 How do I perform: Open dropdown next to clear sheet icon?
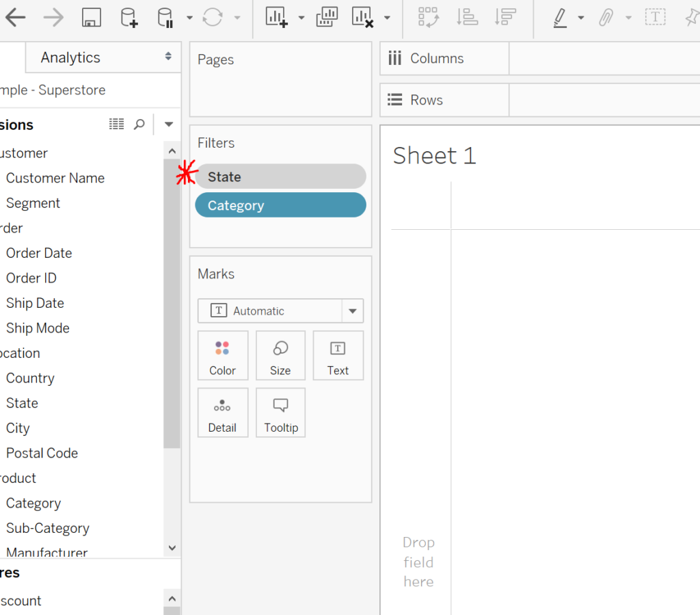point(388,18)
